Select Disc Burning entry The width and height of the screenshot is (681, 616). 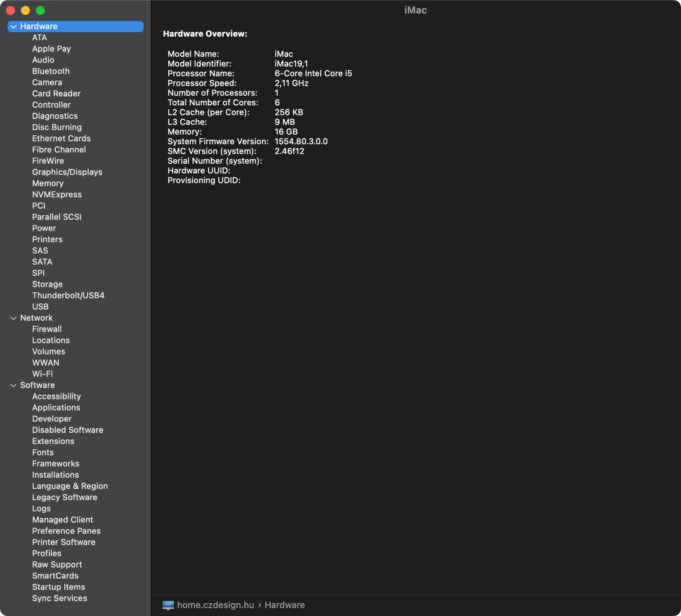click(x=57, y=127)
